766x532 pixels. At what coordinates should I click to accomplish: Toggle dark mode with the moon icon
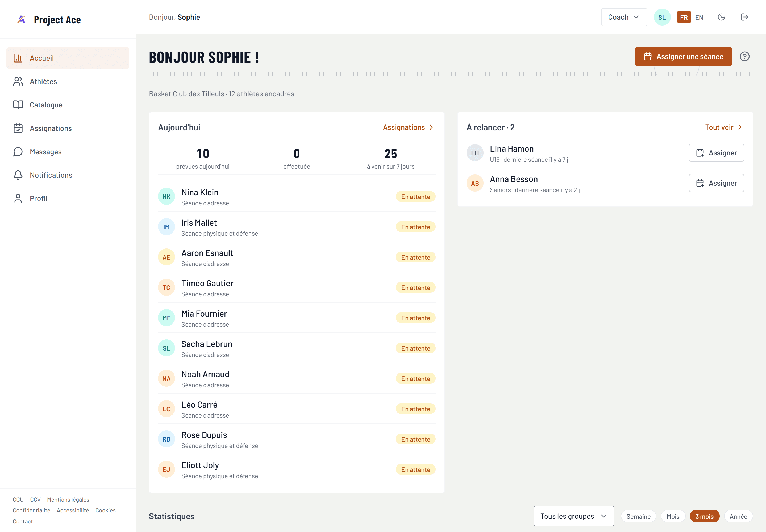pos(721,17)
